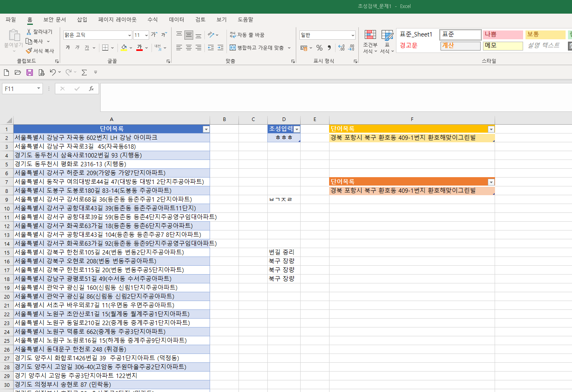Switch to the 수식 (Formulas) tab
Viewport: 572px width, 392px height.
(x=153, y=20)
